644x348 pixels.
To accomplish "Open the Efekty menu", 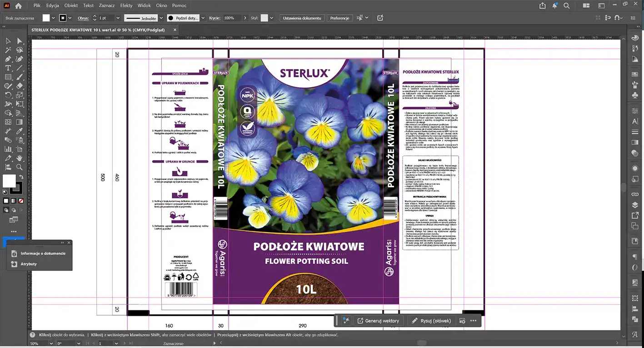I will click(126, 5).
